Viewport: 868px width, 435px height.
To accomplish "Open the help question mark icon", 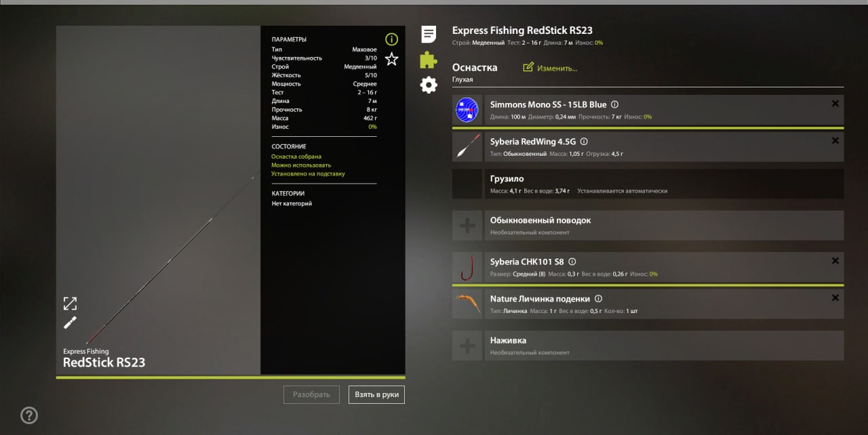I will point(28,415).
